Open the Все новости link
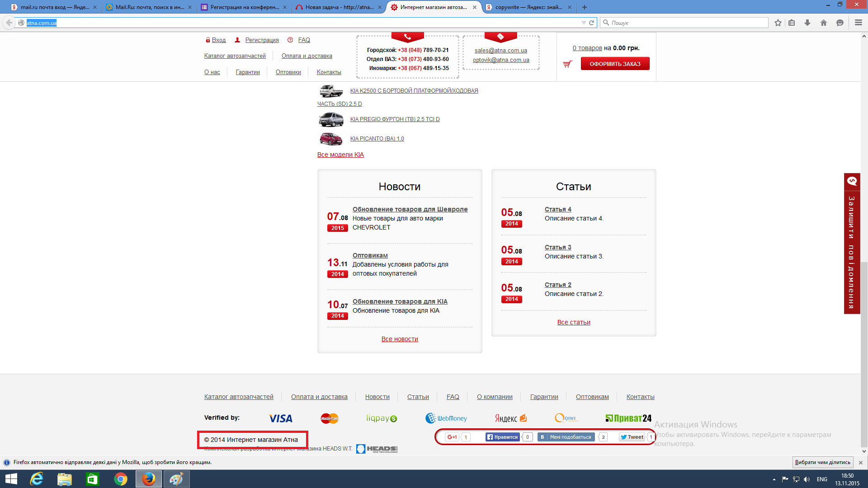 point(400,339)
